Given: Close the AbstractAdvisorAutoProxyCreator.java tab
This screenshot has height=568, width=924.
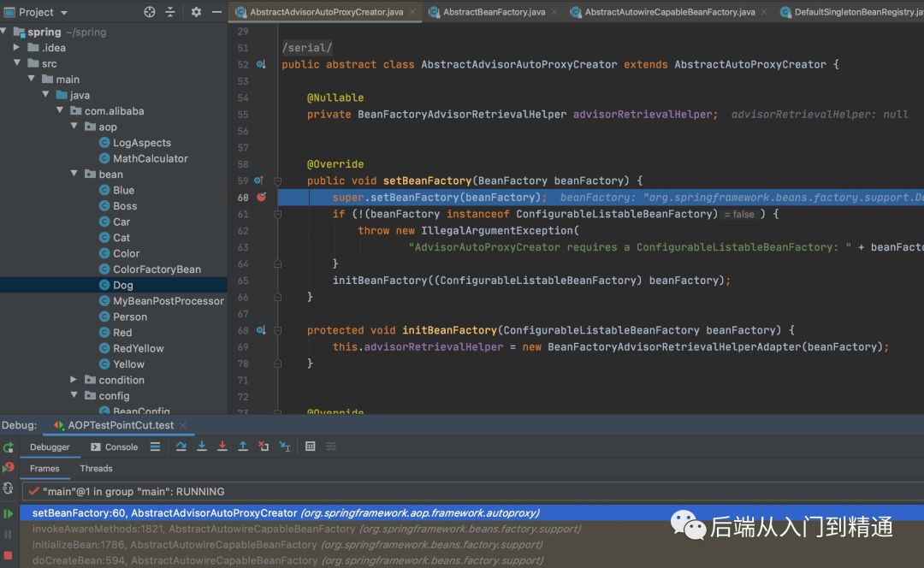Looking at the screenshot, I should 412,12.
